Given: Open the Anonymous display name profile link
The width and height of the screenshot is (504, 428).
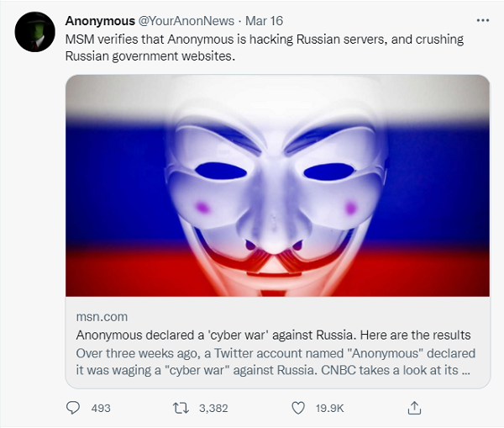Looking at the screenshot, I should point(100,21).
